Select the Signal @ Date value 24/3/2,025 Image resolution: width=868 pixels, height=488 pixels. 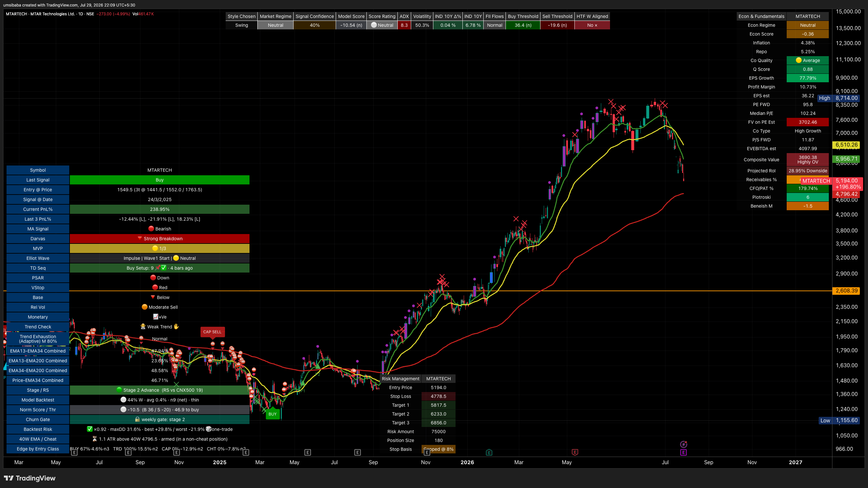click(159, 199)
